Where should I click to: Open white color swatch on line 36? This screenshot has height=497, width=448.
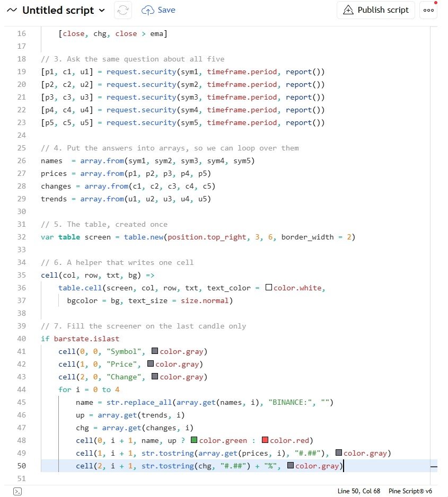point(269,288)
